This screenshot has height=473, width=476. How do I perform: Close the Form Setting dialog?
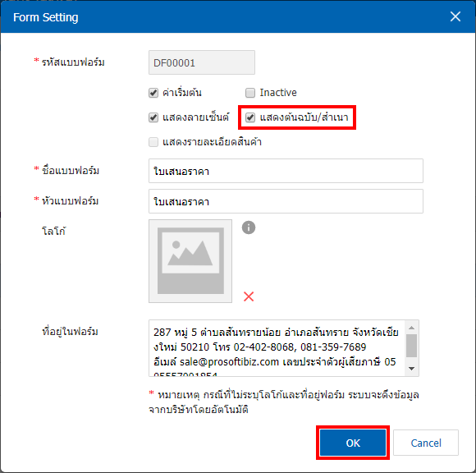pos(455,16)
